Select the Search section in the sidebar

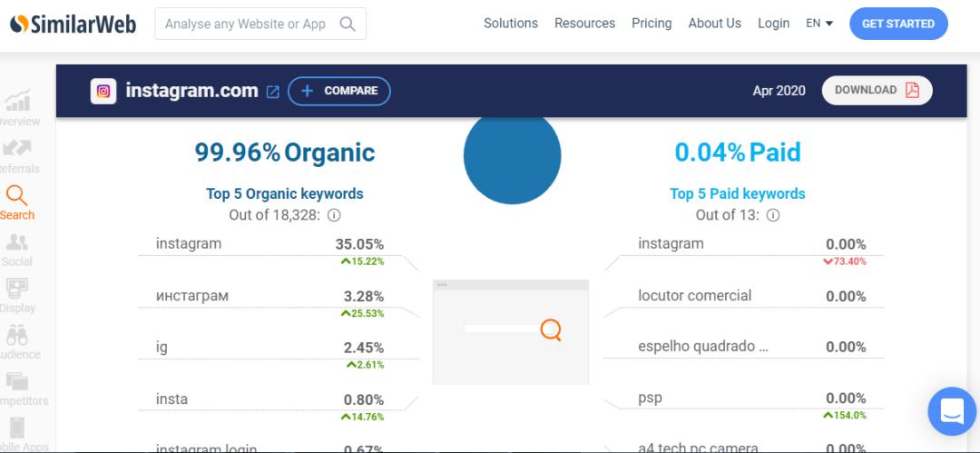pyautogui.click(x=17, y=202)
